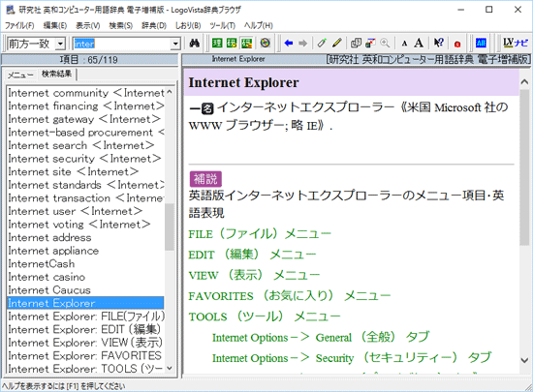
Task: Click definition pane scroll down arrow
Action: pyautogui.click(x=524, y=360)
